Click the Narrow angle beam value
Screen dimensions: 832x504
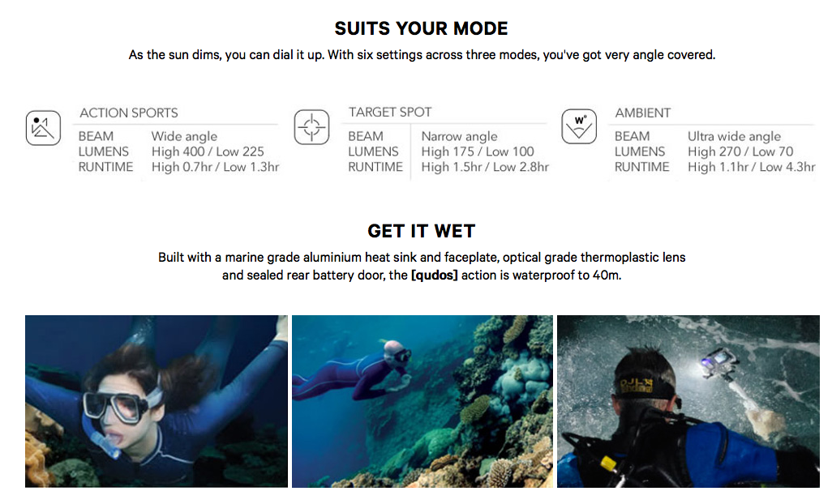coord(460,137)
